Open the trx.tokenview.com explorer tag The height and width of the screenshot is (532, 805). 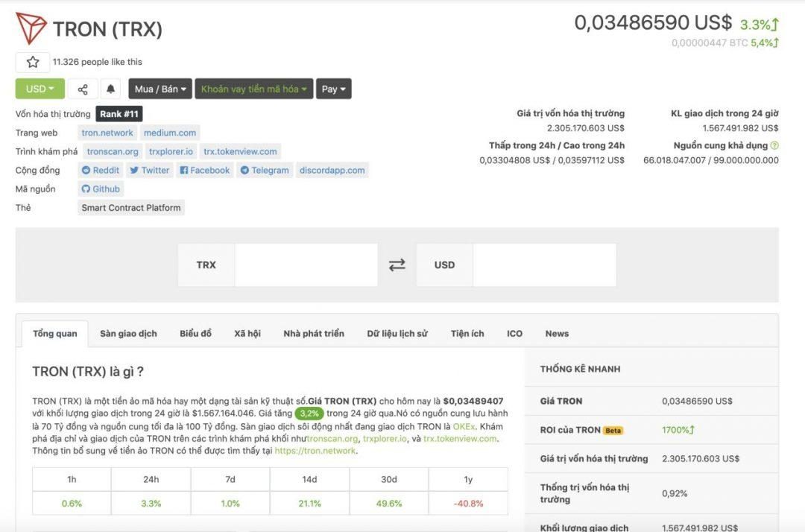240,151
